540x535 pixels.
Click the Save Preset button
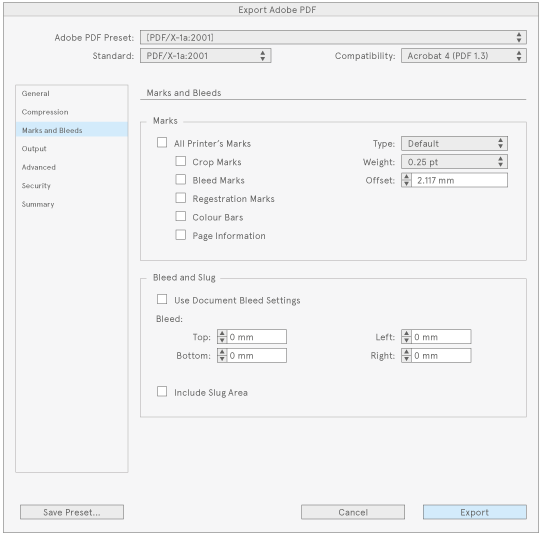[x=72, y=512]
